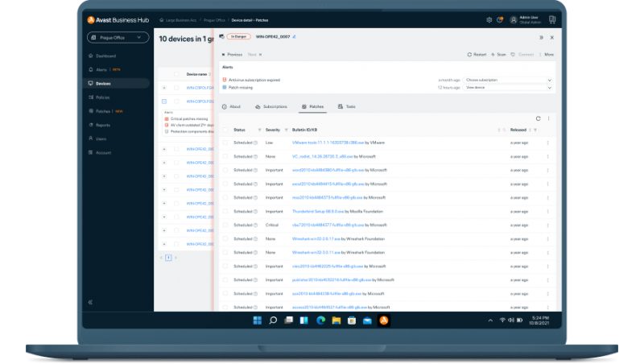Select checkbox for Thunderbird Setup patch row

(x=225, y=211)
